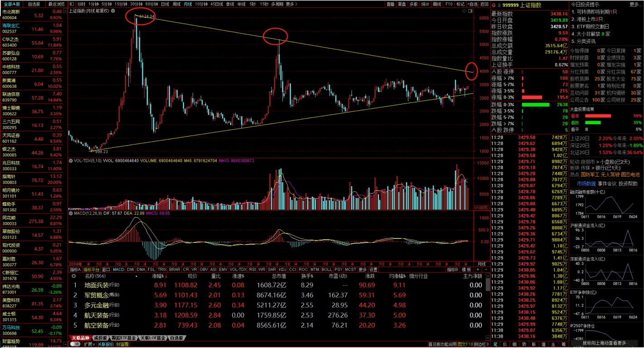Select the 成份股 bottom tab
644x348 pixels.
coord(100,338)
